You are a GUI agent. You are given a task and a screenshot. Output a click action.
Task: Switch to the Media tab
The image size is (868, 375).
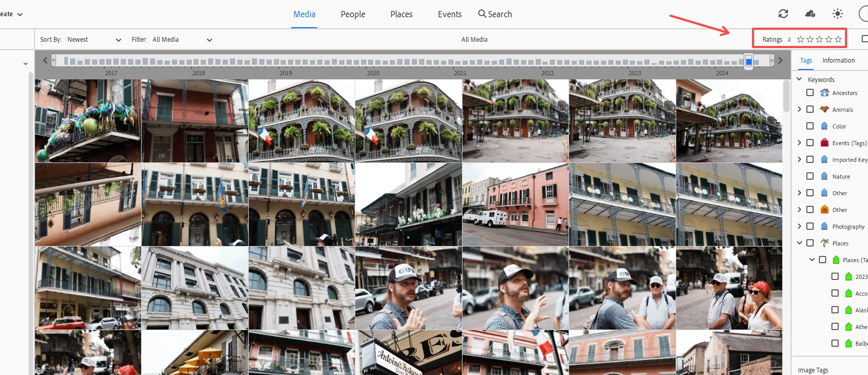(304, 14)
